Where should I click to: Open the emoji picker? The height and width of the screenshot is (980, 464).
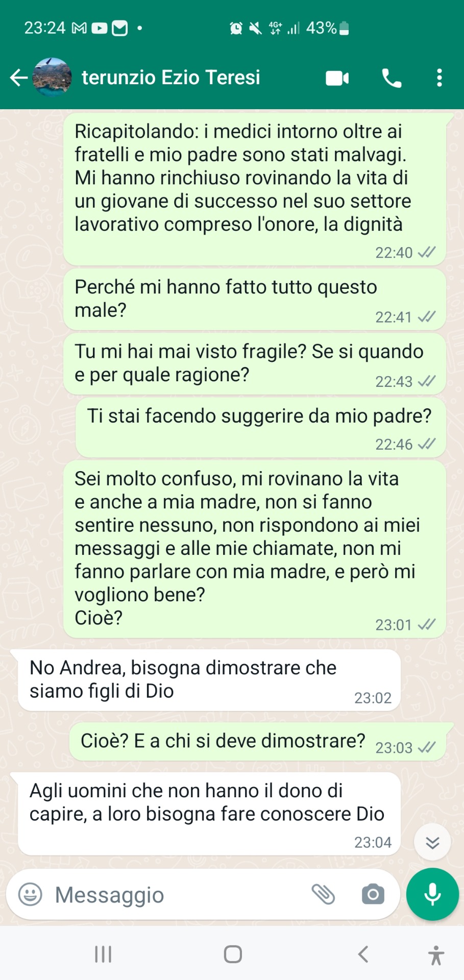(30, 894)
